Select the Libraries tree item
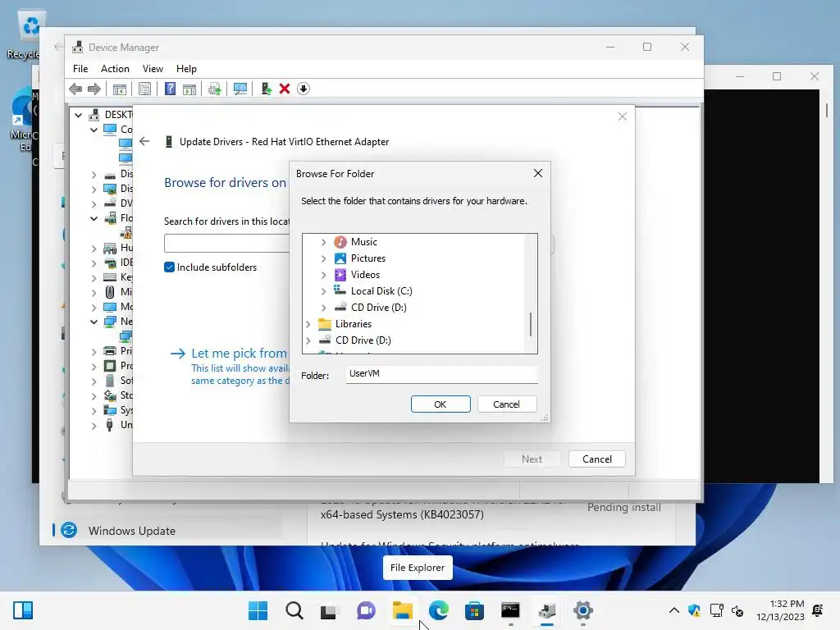 pos(354,323)
